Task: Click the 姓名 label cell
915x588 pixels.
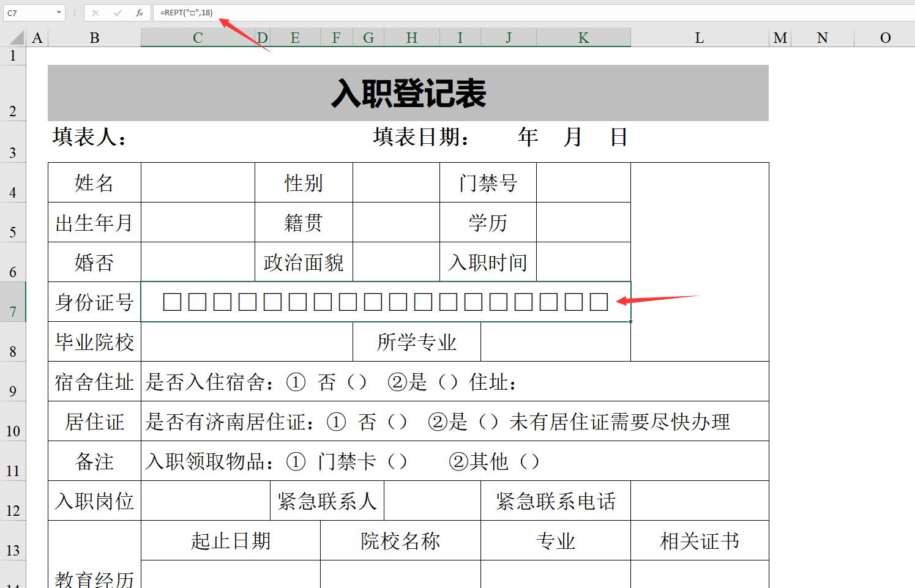Action: pos(94,182)
